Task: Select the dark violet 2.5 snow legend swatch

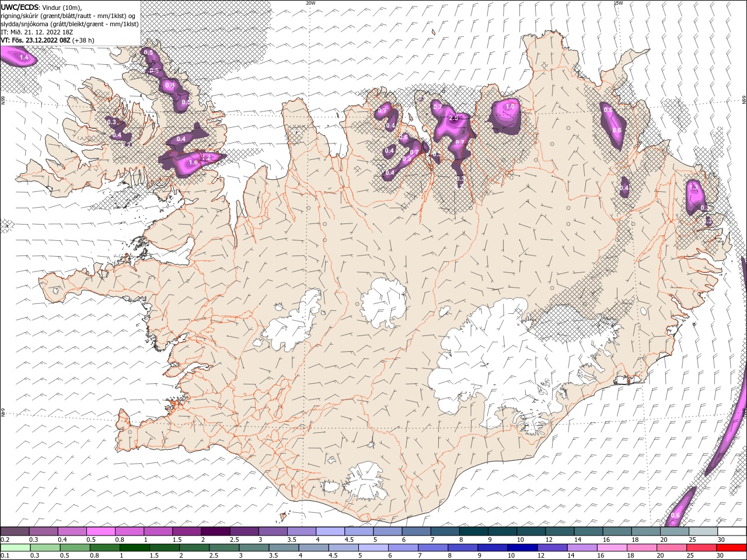Action: 245,531
